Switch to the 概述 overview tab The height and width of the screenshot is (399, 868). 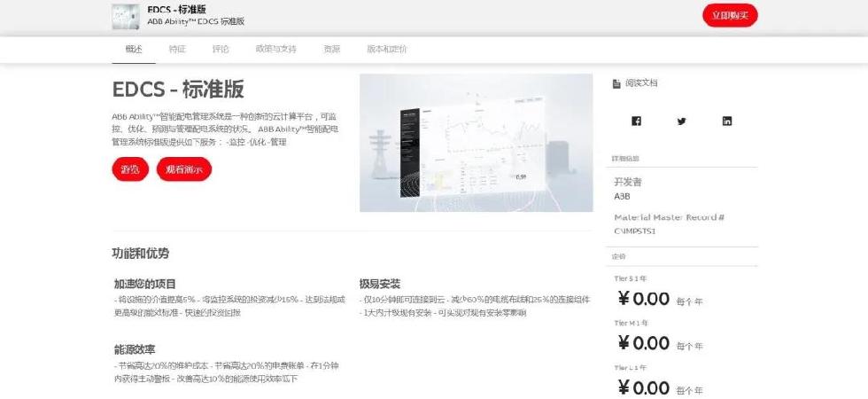pyautogui.click(x=134, y=49)
